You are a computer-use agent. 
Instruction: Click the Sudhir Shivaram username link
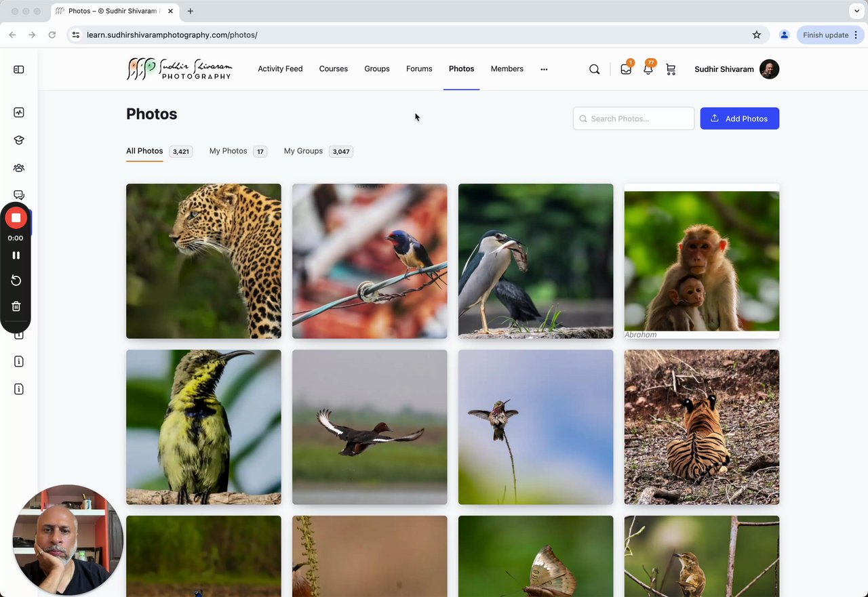[x=724, y=69]
